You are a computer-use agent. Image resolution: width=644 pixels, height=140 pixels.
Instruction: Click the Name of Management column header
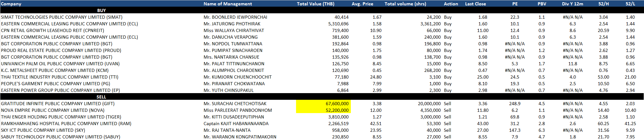[x=228, y=4]
